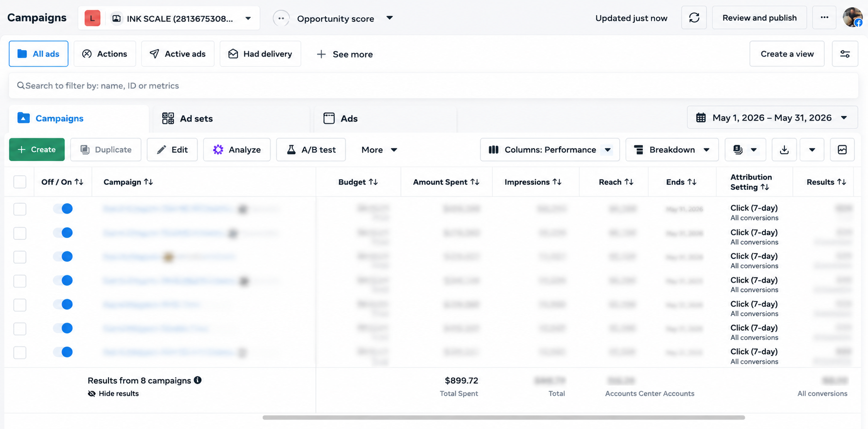Open the May 2026 date range picker

coord(772,118)
